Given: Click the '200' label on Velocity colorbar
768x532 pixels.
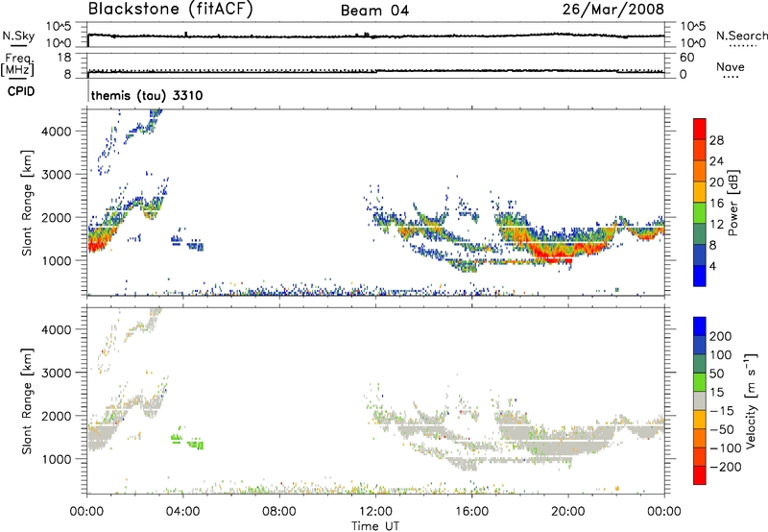Looking at the screenshot, I should coord(721,336).
